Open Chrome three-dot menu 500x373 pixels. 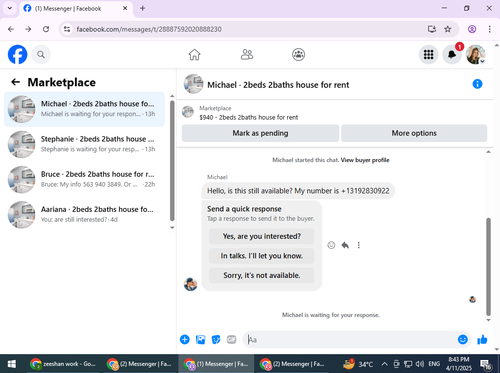489,29
